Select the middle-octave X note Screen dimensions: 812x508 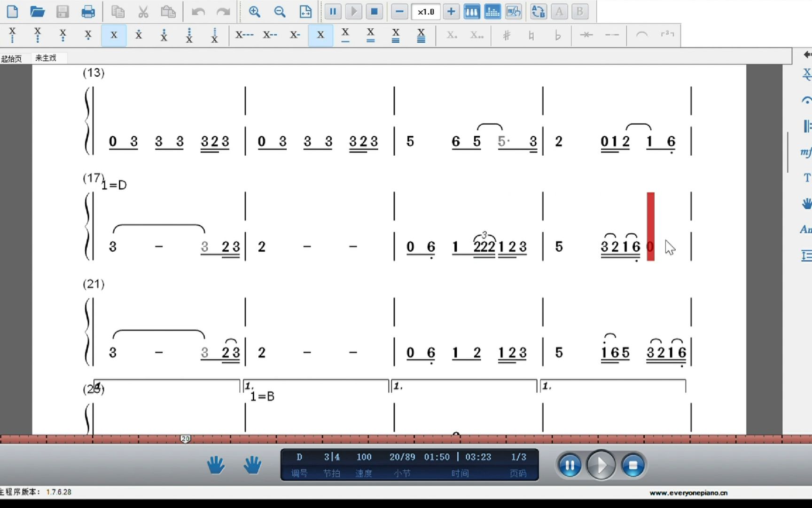coord(114,35)
